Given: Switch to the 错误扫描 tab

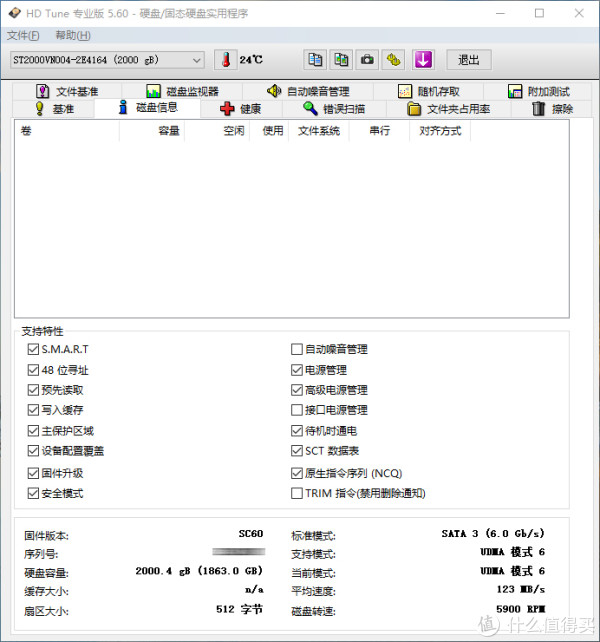Looking at the screenshot, I should point(335,109).
